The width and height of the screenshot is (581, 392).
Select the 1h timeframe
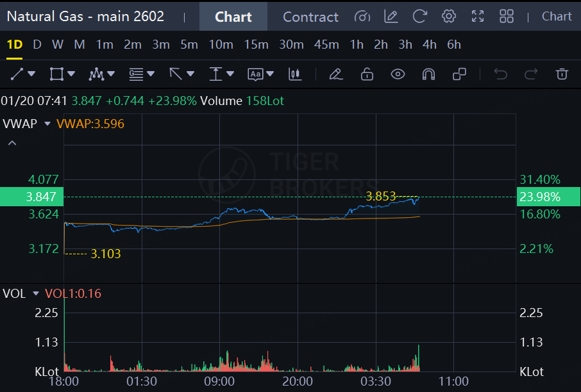(357, 45)
